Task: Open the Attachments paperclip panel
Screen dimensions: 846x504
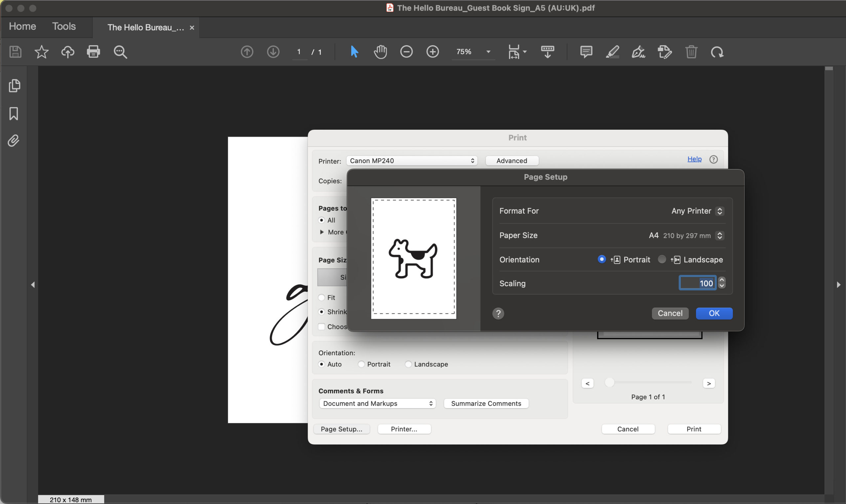Action: pyautogui.click(x=13, y=141)
